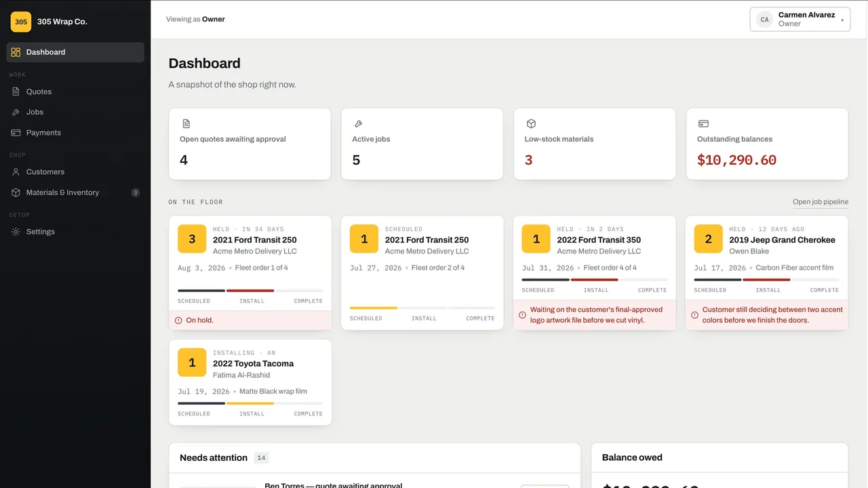Click the document icon on Open quotes card
This screenshot has width=868, height=488.
186,124
